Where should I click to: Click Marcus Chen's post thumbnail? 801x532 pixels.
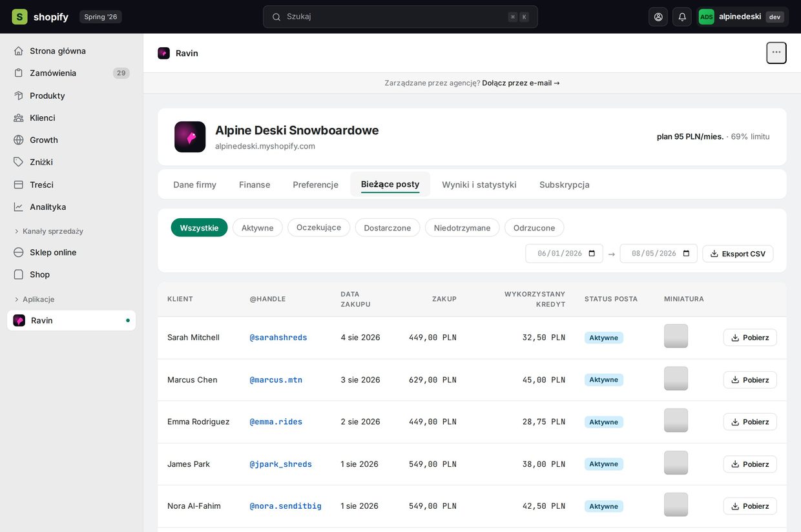(x=676, y=378)
